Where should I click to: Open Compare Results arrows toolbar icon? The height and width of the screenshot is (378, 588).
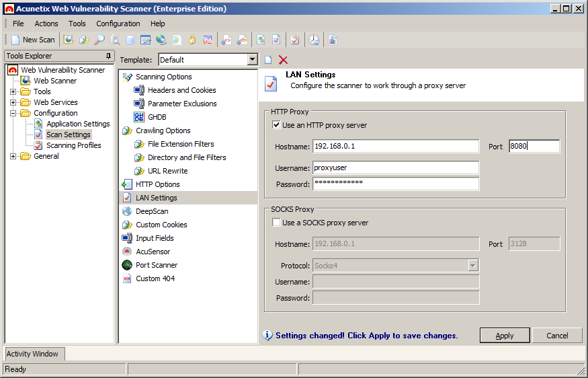click(208, 40)
